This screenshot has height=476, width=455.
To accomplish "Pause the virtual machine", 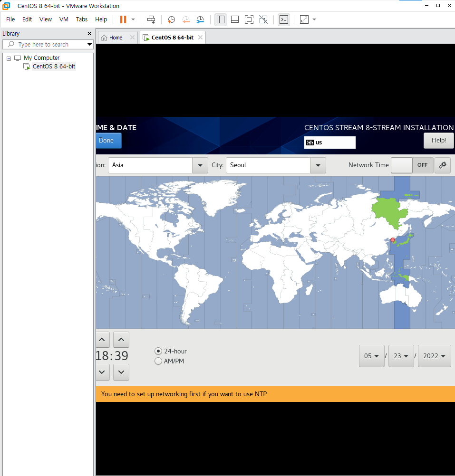I will point(123,19).
